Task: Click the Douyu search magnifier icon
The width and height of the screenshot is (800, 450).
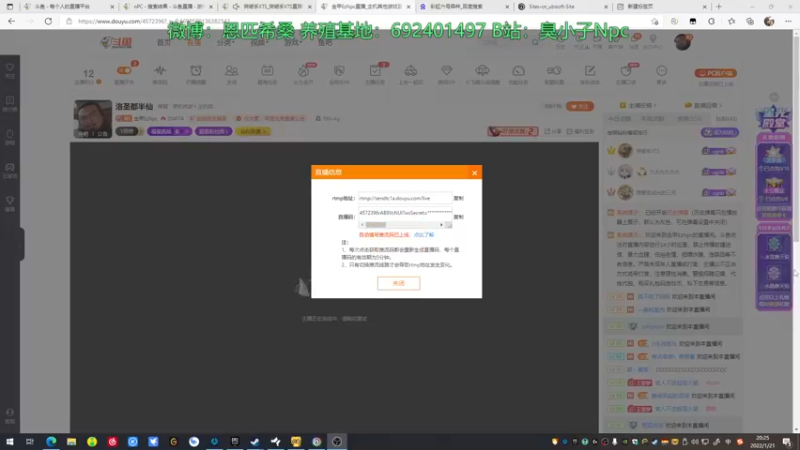Action: pyautogui.click(x=535, y=42)
